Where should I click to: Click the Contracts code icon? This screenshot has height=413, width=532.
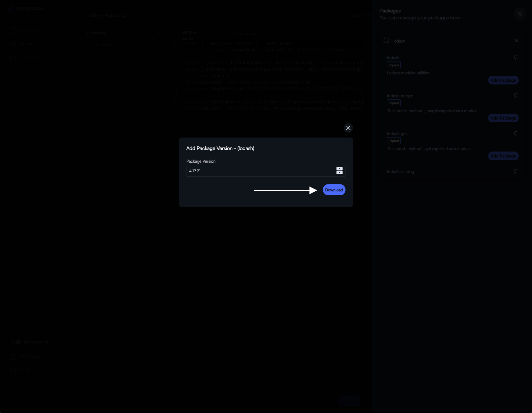(x=13, y=30)
